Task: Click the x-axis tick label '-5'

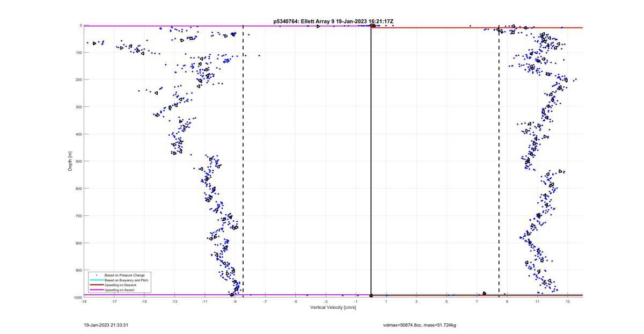Action: [x=295, y=301]
